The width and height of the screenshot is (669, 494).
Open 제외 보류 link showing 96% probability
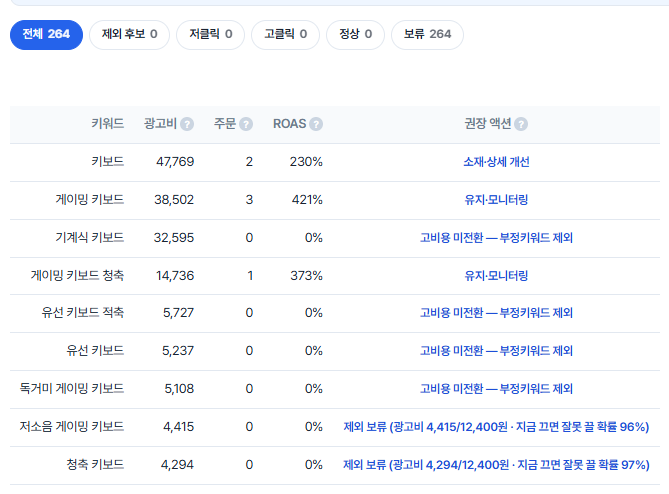point(496,427)
